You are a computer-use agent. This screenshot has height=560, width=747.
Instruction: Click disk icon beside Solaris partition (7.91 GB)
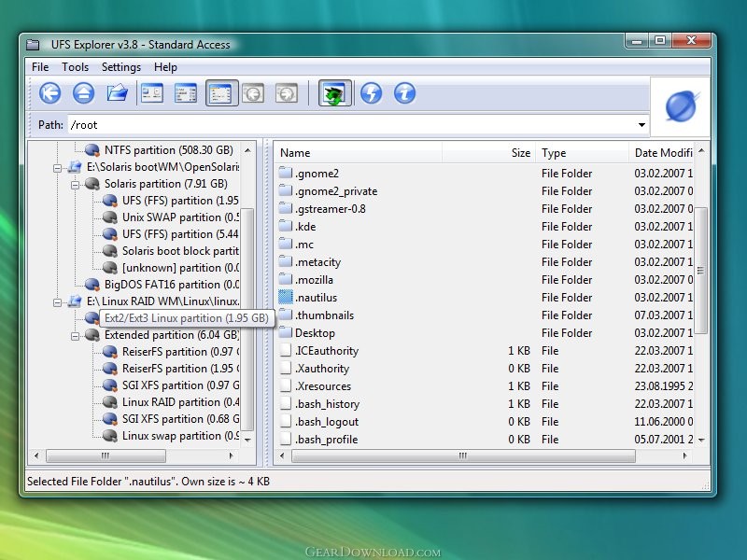tap(92, 184)
